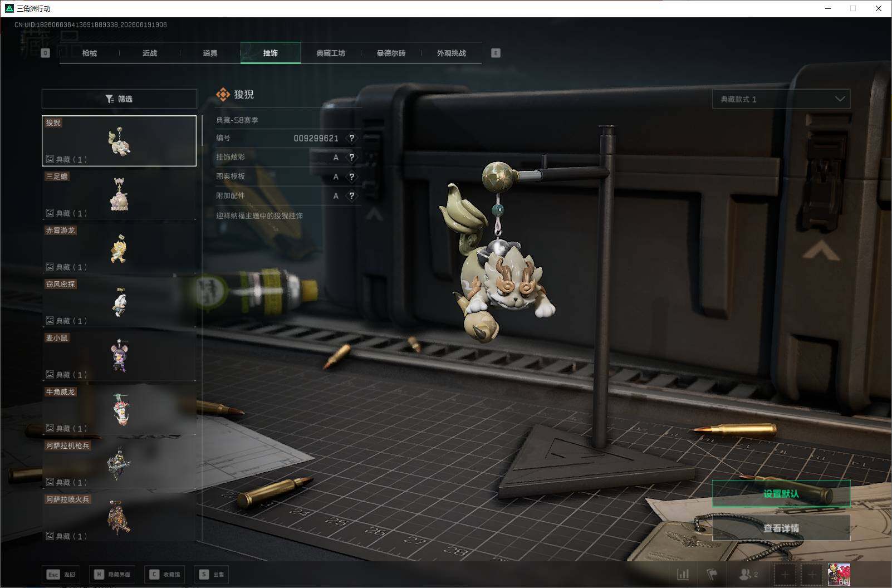Open the 曼德尔砖 tab
892x588 pixels.
point(391,53)
